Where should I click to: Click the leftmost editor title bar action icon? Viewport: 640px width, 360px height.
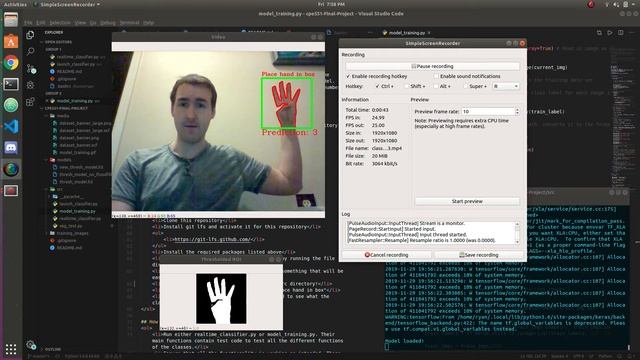(599, 33)
